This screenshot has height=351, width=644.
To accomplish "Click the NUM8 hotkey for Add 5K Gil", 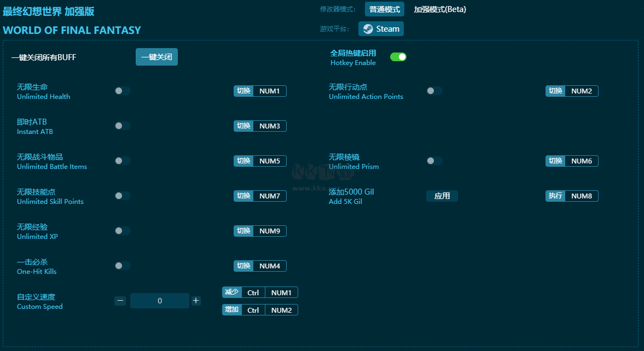I will coord(581,196).
